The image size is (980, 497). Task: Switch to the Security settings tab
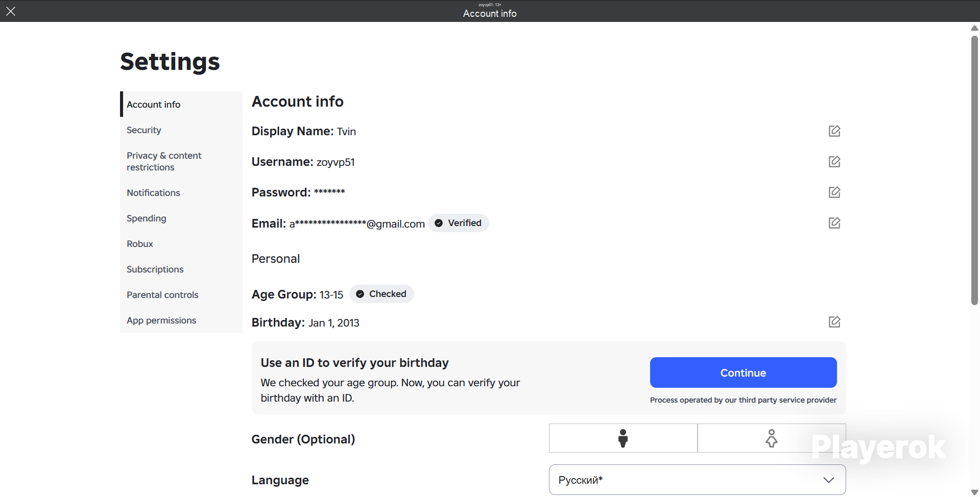point(181,130)
